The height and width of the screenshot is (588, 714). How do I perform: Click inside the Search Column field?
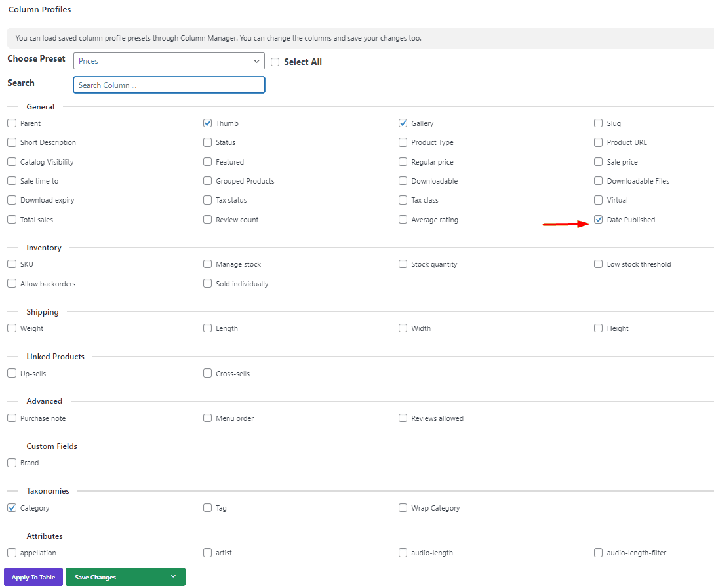(x=169, y=85)
